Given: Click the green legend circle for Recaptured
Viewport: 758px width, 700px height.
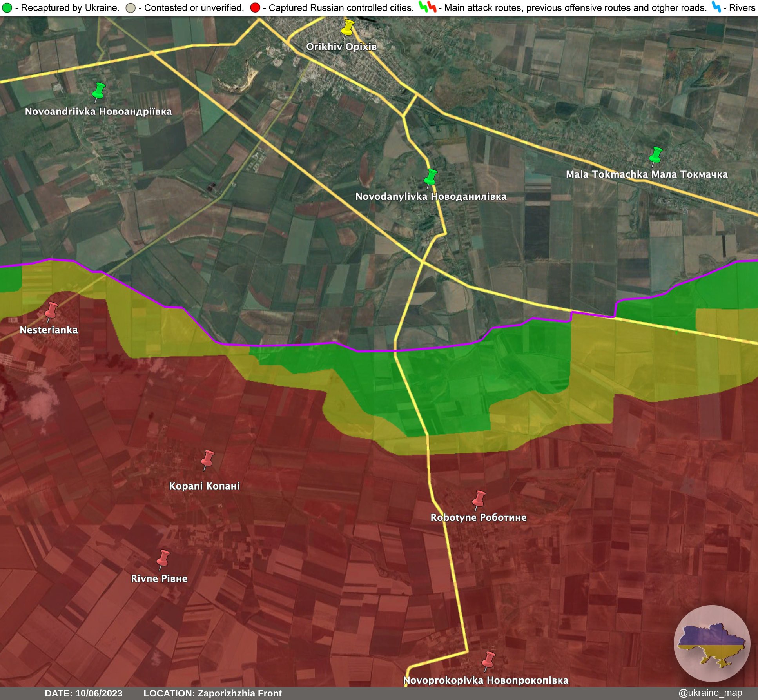Looking at the screenshot, I should [x=7, y=8].
